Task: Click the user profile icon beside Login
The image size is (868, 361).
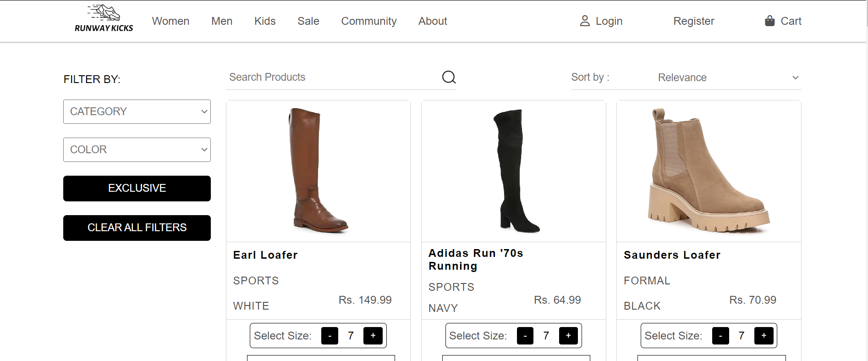Action: pos(584,21)
